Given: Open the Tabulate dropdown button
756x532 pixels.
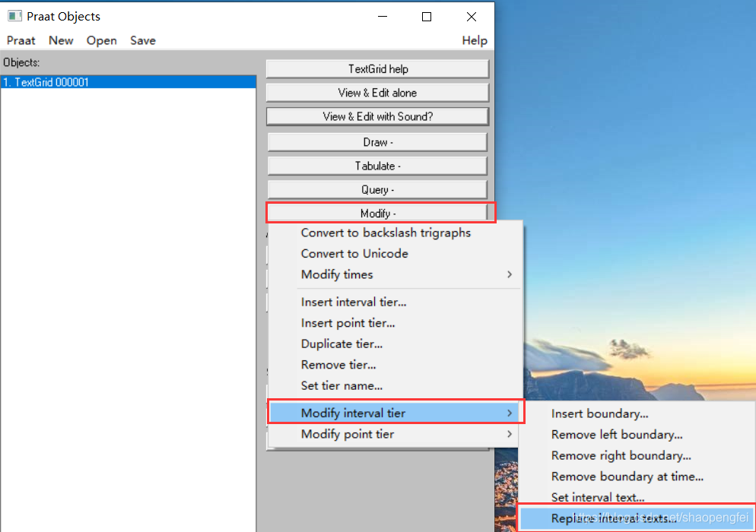Looking at the screenshot, I should [377, 166].
